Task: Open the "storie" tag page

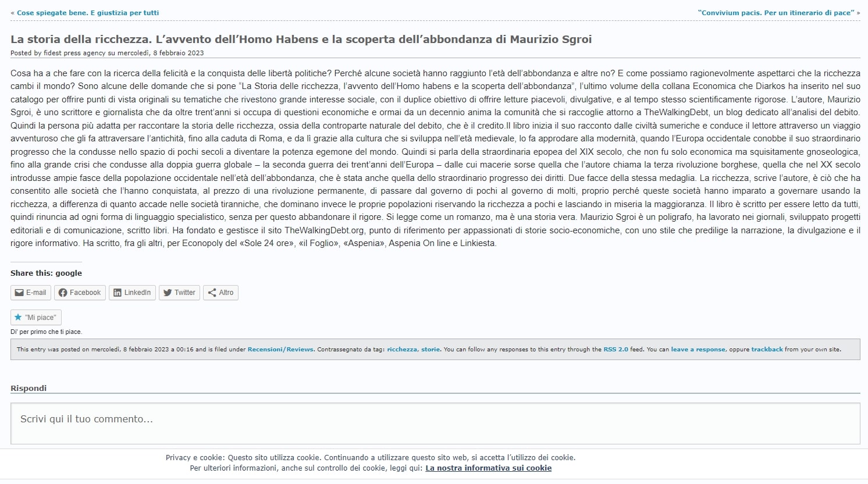Action: tap(431, 350)
